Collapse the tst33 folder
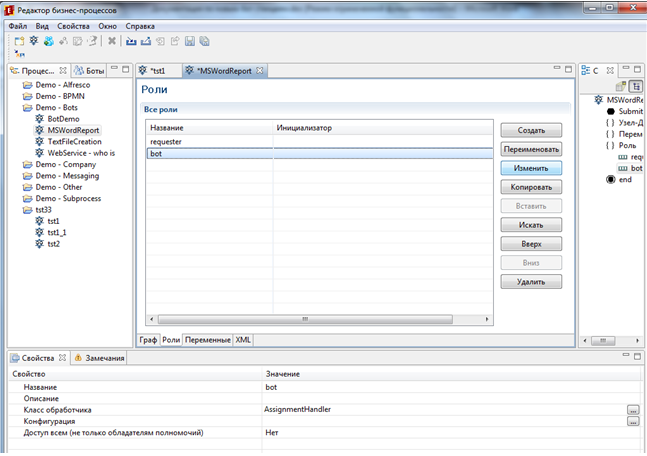 pos(26,210)
